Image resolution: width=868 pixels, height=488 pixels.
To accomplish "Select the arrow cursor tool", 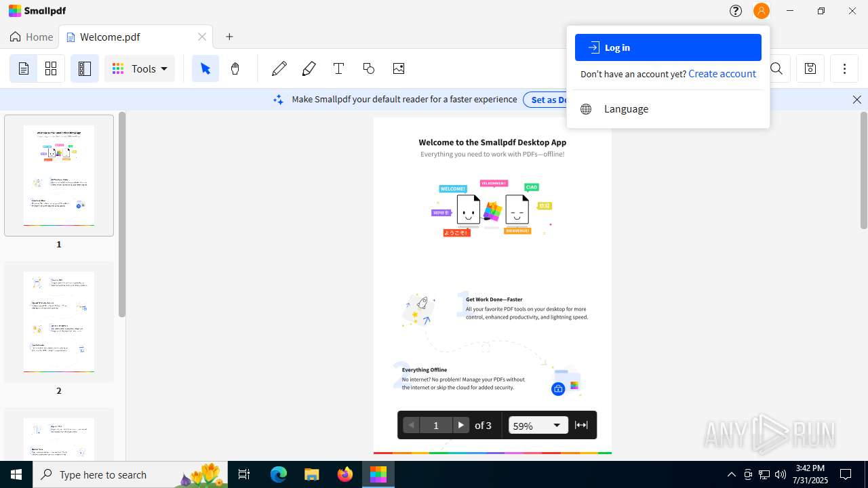I will click(205, 68).
